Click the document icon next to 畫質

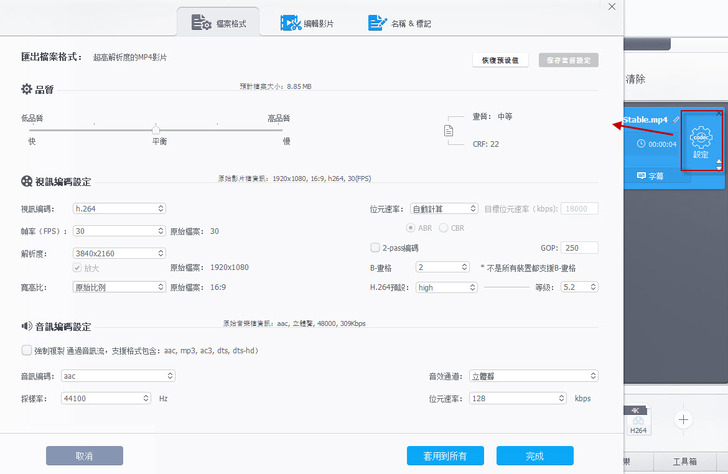(449, 130)
